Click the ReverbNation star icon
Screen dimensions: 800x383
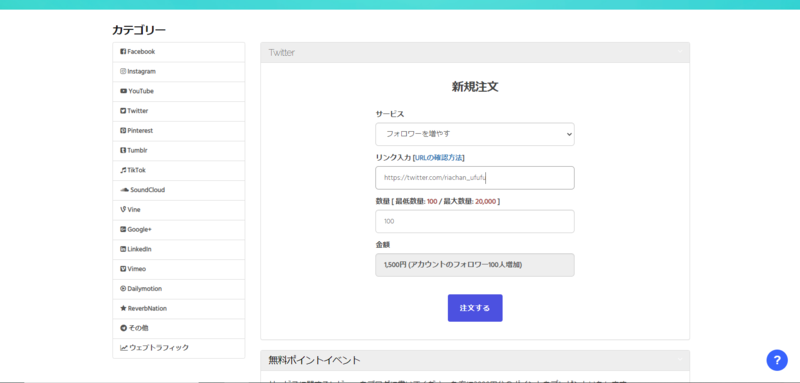coord(123,309)
